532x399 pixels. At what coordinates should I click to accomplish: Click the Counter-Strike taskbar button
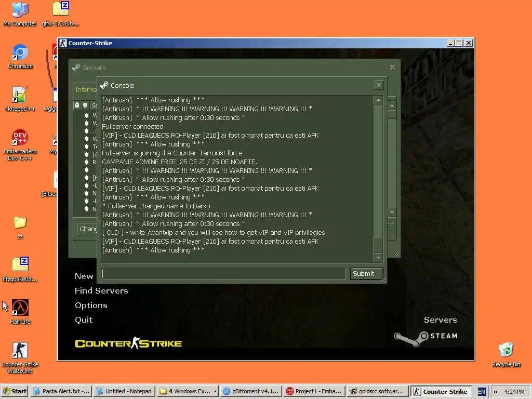click(x=441, y=391)
